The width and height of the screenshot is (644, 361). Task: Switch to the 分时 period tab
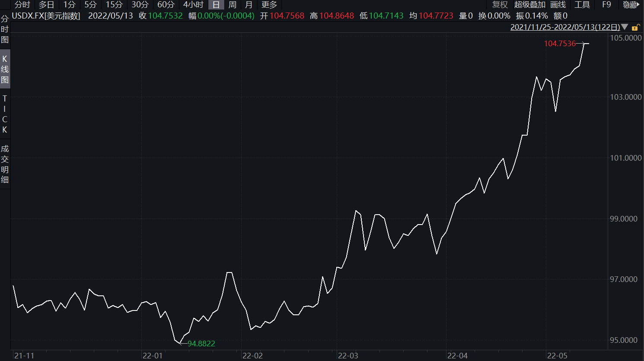[x=22, y=5]
